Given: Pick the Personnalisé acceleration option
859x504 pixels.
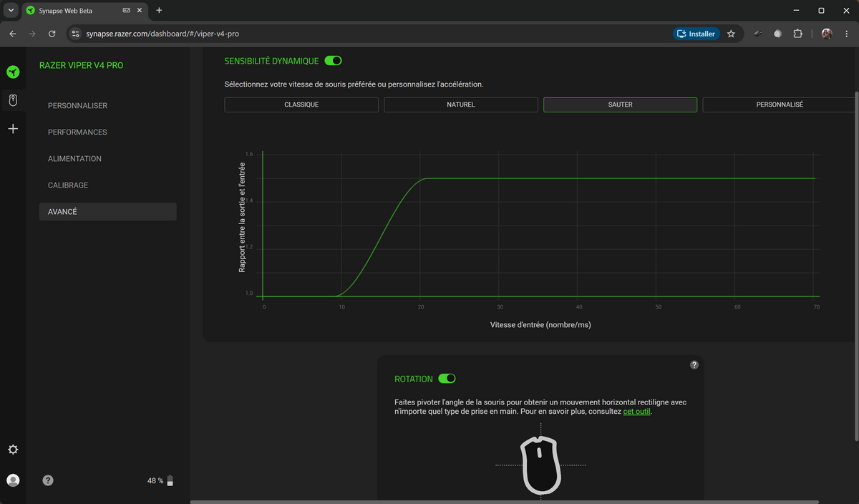Looking at the screenshot, I should pos(780,105).
